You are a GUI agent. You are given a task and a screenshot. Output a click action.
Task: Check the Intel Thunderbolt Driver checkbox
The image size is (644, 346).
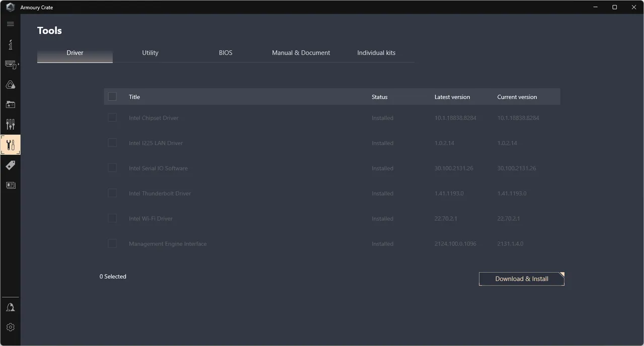pos(112,193)
